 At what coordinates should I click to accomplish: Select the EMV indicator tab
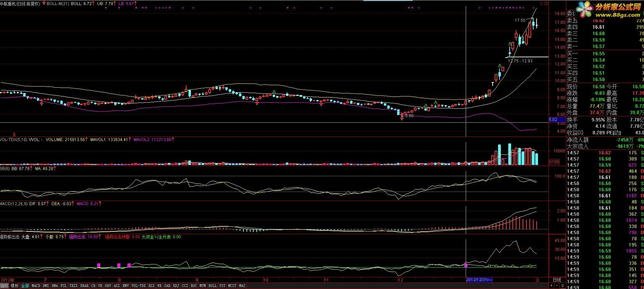tap(126, 286)
